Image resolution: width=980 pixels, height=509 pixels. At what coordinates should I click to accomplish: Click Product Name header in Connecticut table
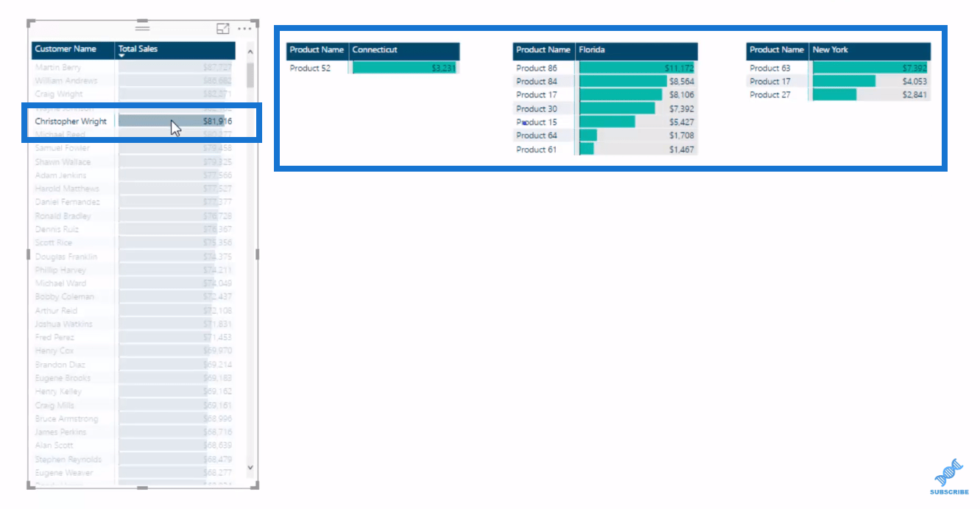click(x=317, y=50)
